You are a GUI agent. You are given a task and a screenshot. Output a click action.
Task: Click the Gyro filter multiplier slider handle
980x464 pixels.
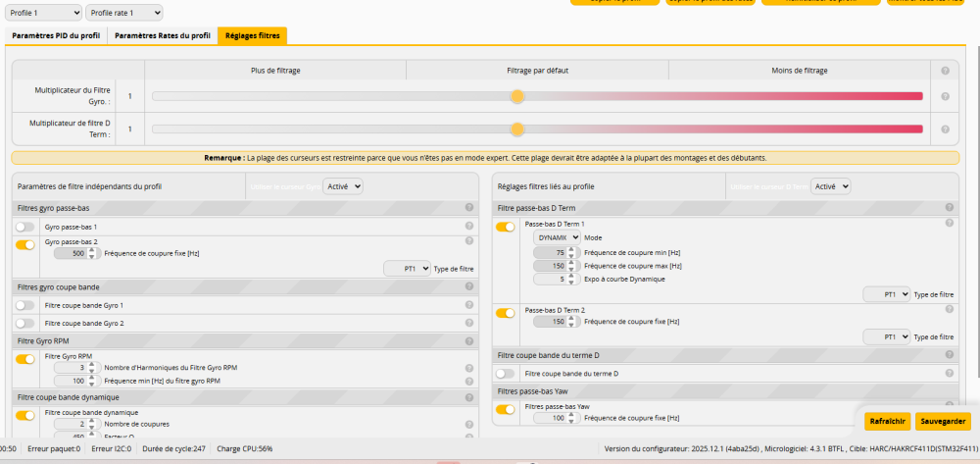point(517,96)
